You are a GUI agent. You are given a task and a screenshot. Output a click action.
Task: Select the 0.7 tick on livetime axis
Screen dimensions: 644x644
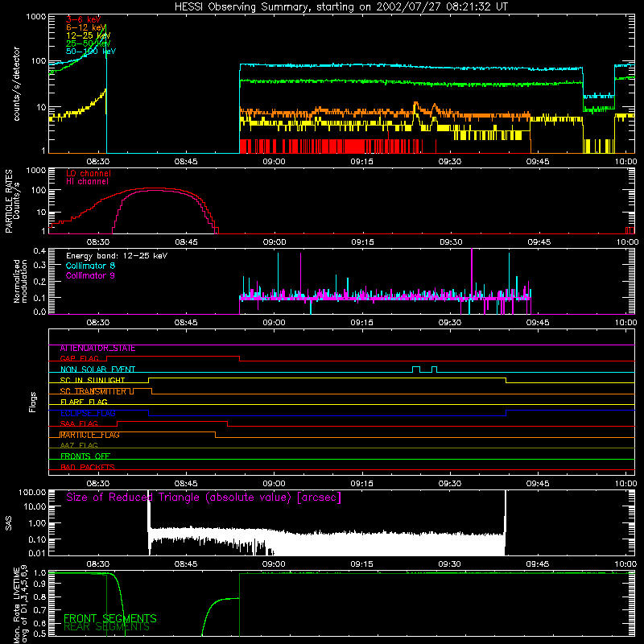tap(39, 609)
